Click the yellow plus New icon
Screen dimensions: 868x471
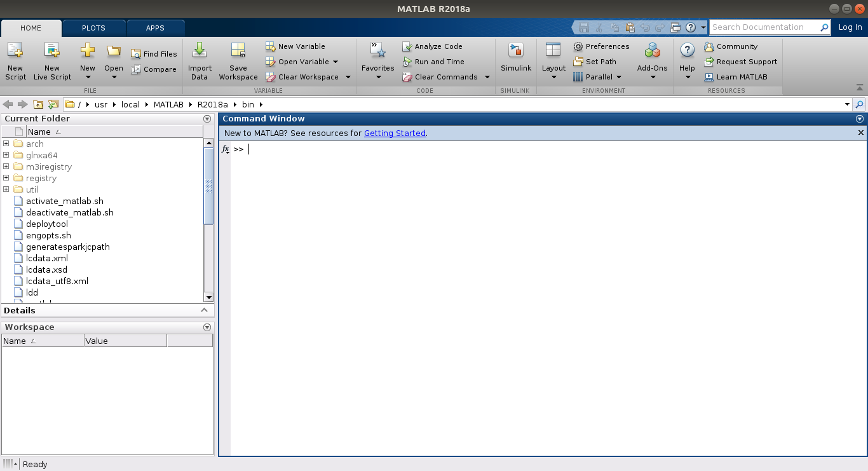click(x=88, y=51)
